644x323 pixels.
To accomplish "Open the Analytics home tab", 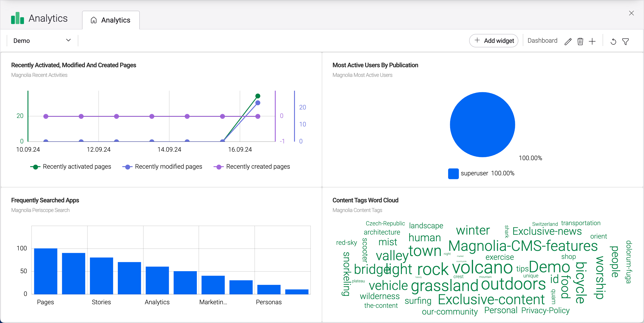I will pyautogui.click(x=111, y=20).
